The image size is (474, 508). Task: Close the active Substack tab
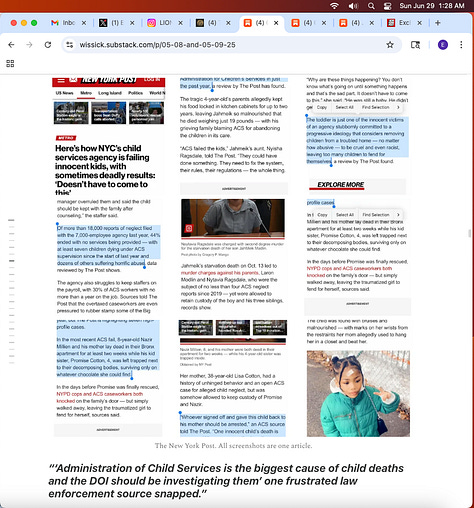276,23
